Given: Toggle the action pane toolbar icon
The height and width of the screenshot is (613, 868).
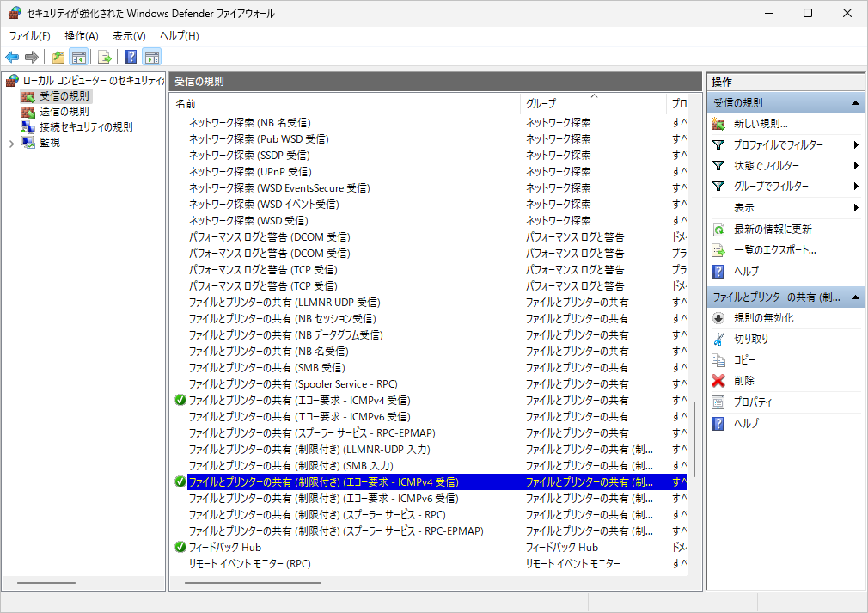Looking at the screenshot, I should (x=151, y=57).
